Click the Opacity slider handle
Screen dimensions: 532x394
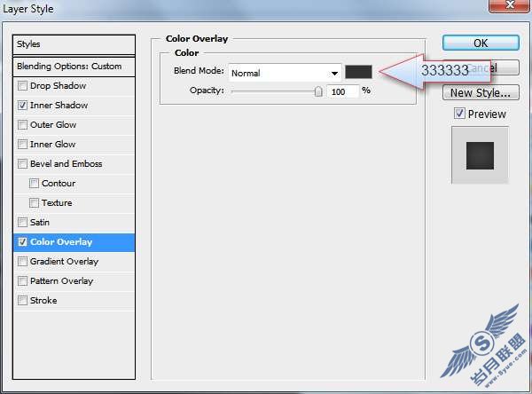coord(318,91)
